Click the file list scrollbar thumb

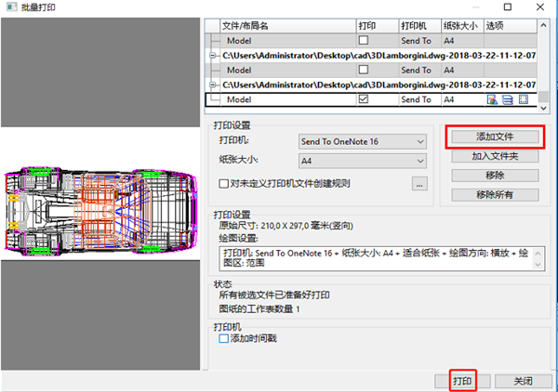tap(543, 97)
